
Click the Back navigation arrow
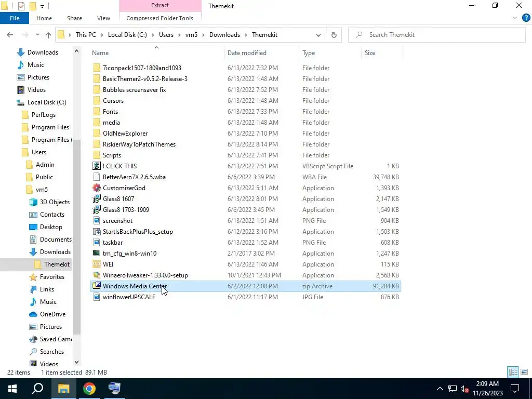(x=10, y=35)
